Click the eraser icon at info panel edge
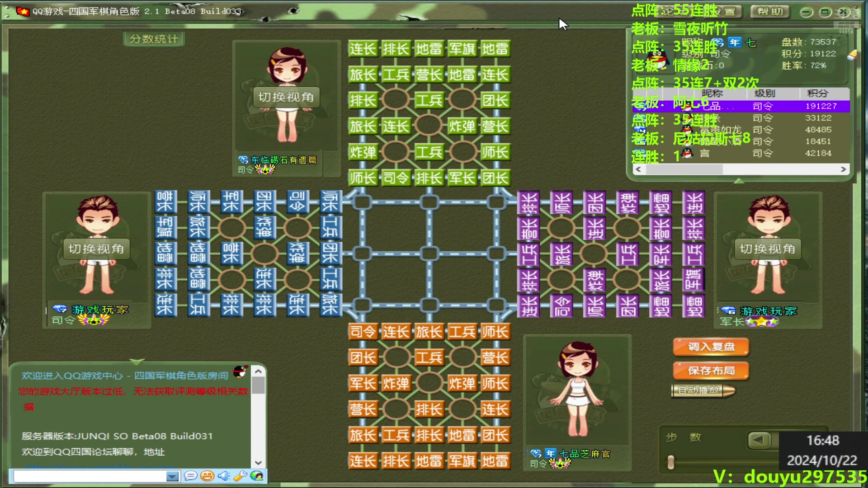868x488 pixels. click(x=852, y=55)
